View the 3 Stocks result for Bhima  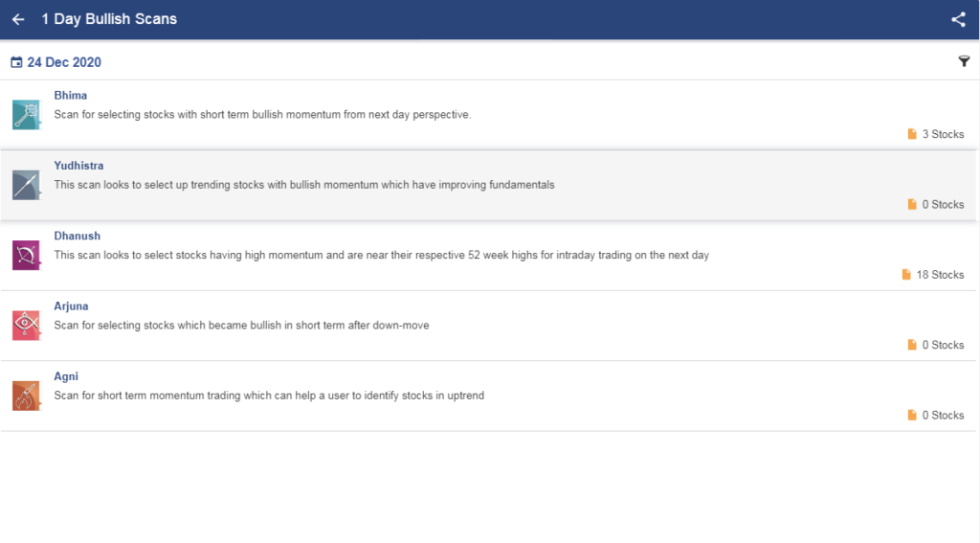point(936,134)
